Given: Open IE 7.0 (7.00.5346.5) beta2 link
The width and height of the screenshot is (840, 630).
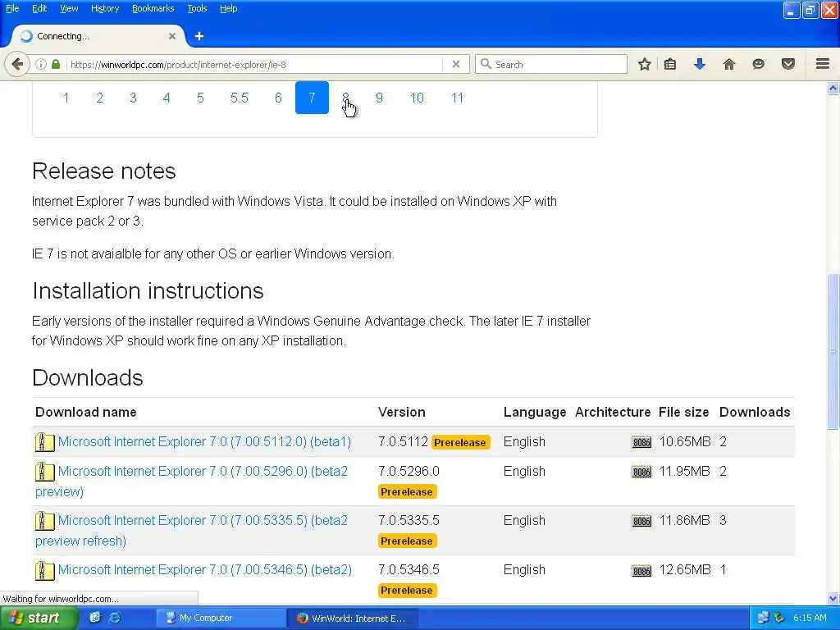Looking at the screenshot, I should click(x=204, y=570).
